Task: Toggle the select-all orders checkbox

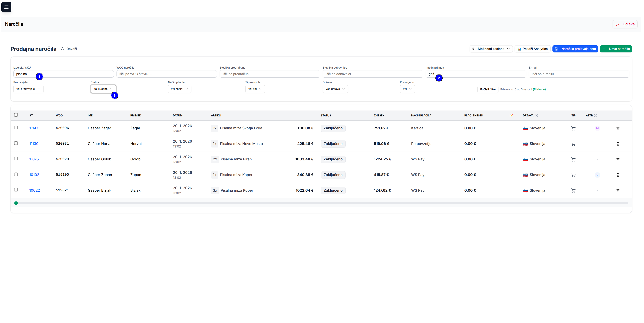Action: 16,115
